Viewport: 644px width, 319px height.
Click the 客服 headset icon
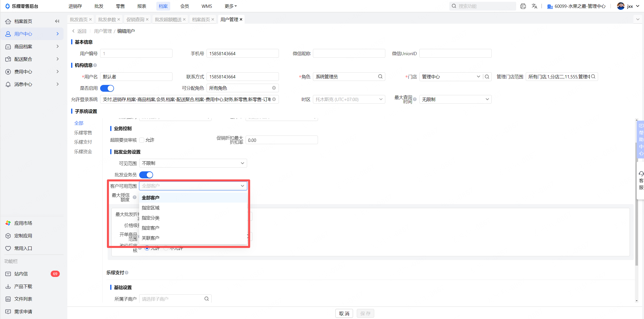[641, 174]
